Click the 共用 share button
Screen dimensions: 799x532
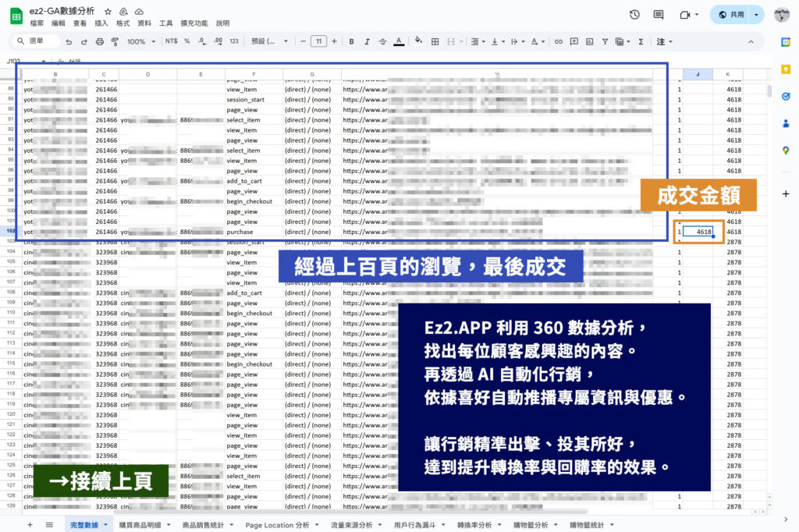730,15
